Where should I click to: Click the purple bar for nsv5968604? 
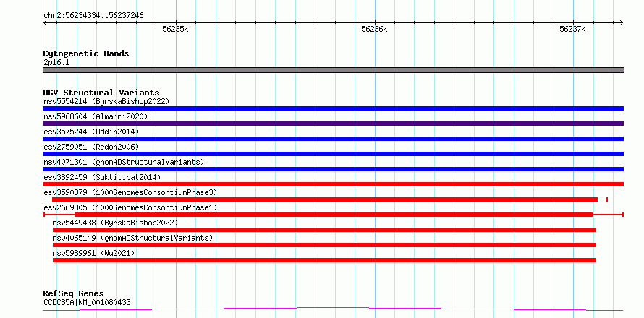click(x=333, y=124)
